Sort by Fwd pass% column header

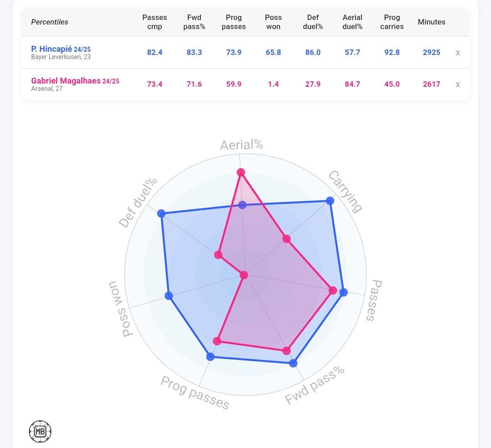click(x=194, y=22)
